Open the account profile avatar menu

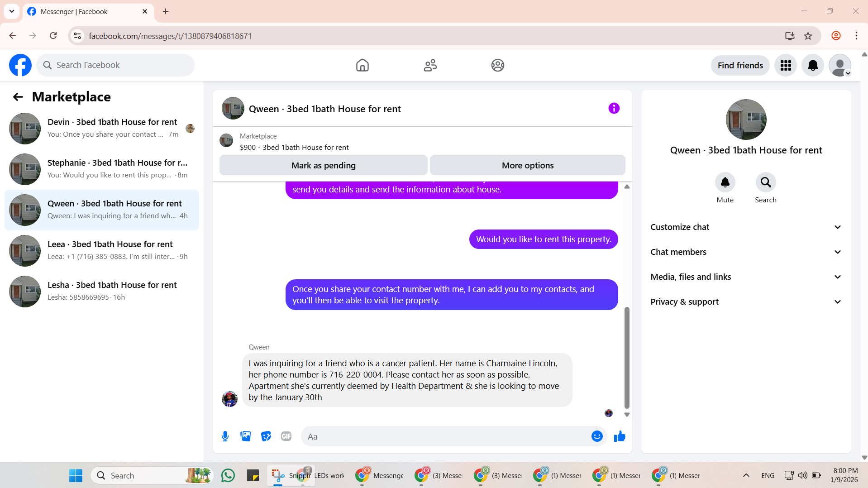pyautogui.click(x=840, y=66)
